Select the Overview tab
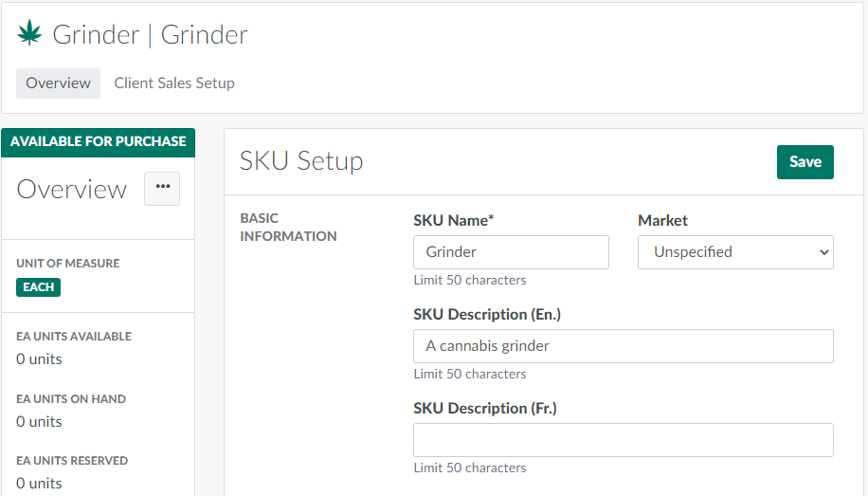This screenshot has height=496, width=868. (58, 83)
